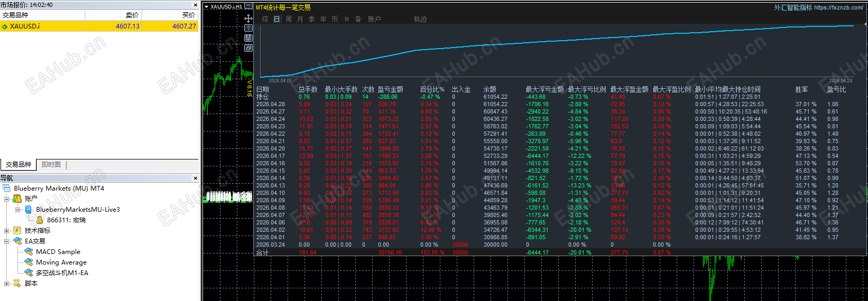Toggle the 日 daily statistics period
Screen dimensions: 868x301
[276, 19]
